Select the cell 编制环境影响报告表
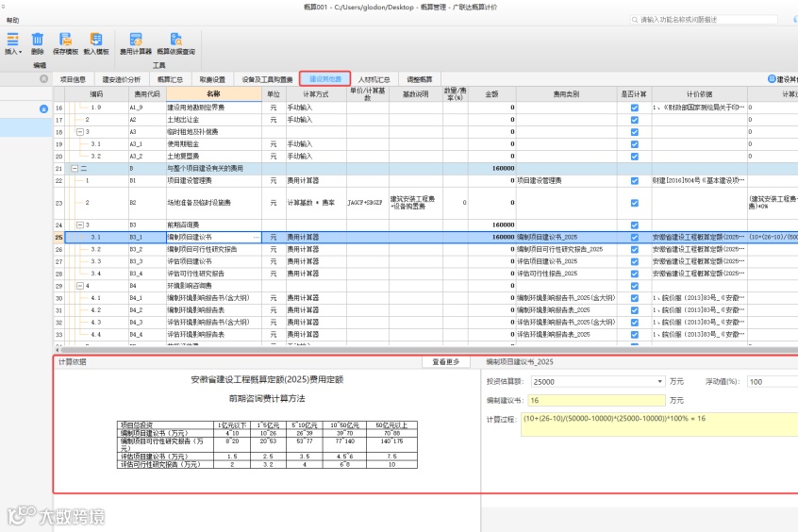Viewport: 798px width, 532px height. click(214, 310)
